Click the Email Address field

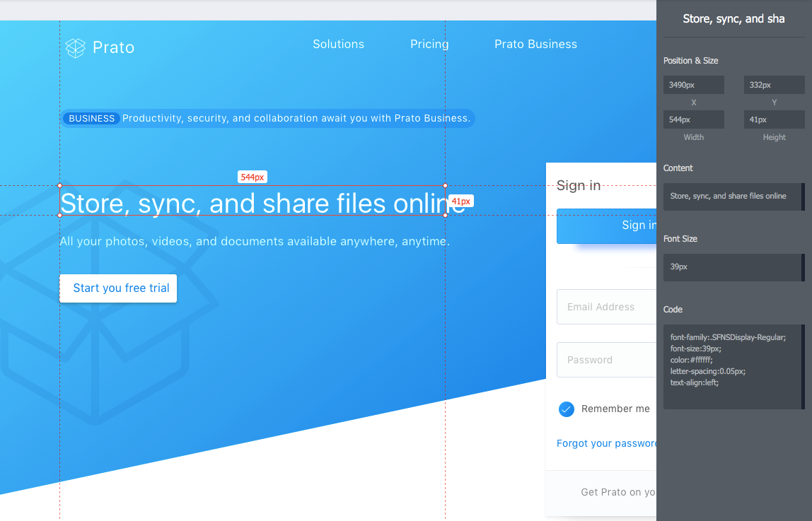coord(606,307)
